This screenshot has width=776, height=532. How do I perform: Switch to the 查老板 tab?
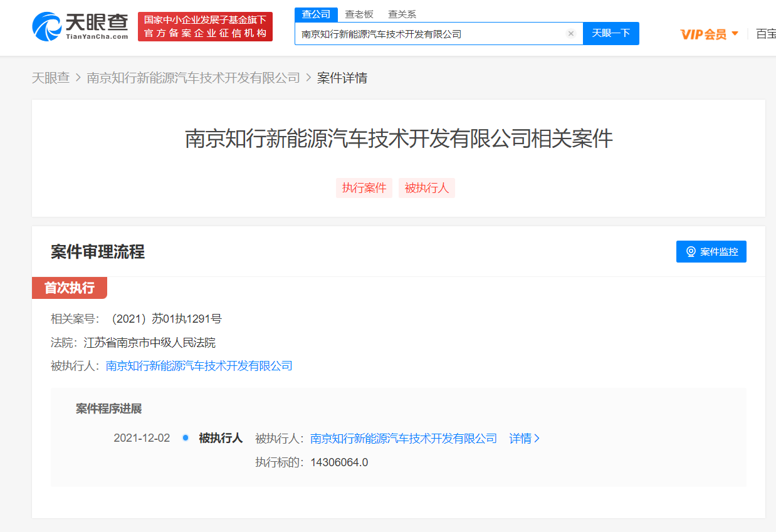tap(359, 14)
